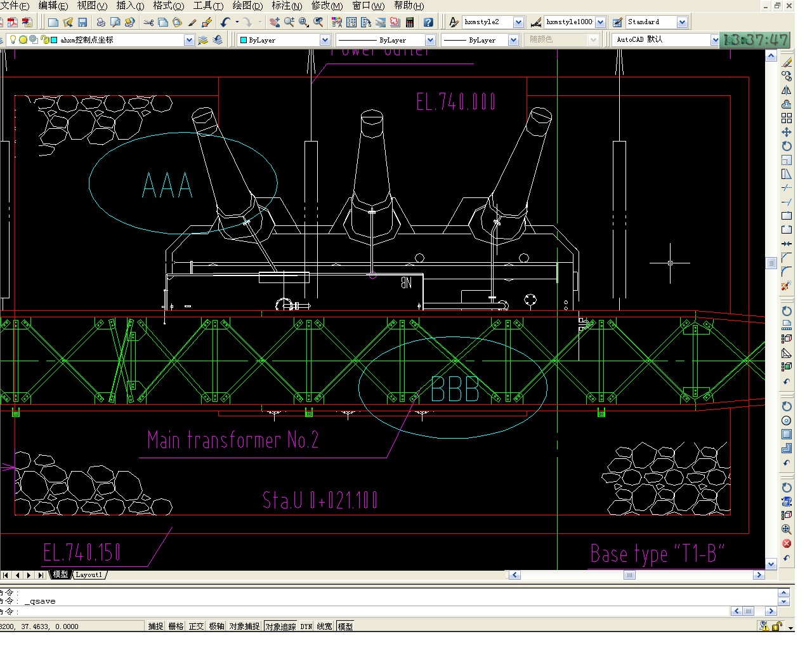This screenshot has width=812, height=650.
Task: Activate the Pan hand tool
Action: (x=275, y=22)
